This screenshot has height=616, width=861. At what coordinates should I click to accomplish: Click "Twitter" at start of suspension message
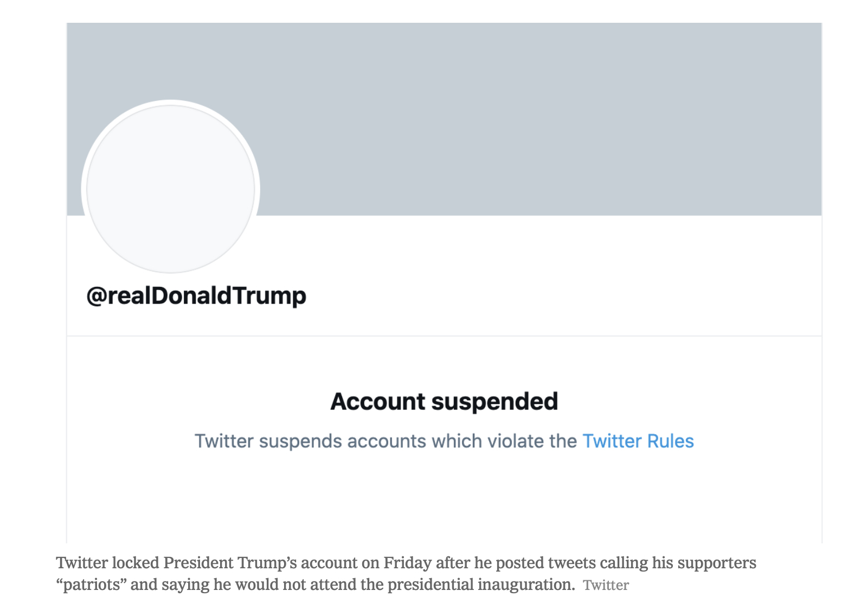click(224, 441)
